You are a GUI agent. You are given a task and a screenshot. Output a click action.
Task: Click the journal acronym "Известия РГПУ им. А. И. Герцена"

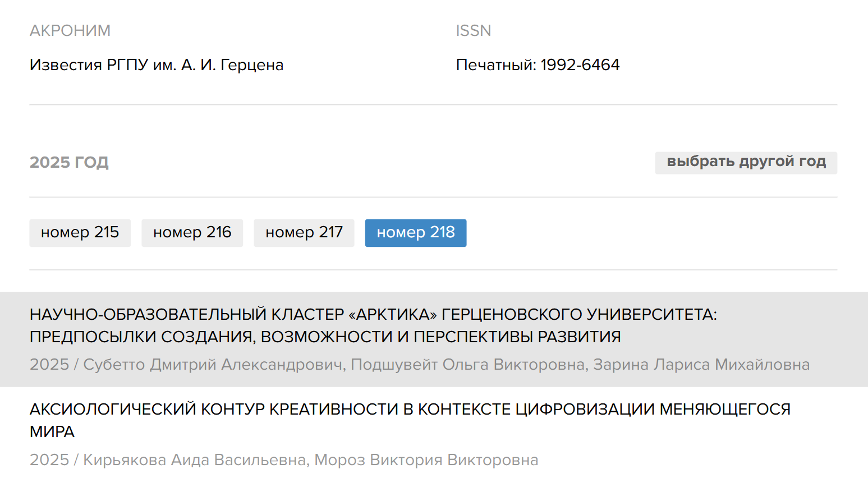[157, 65]
